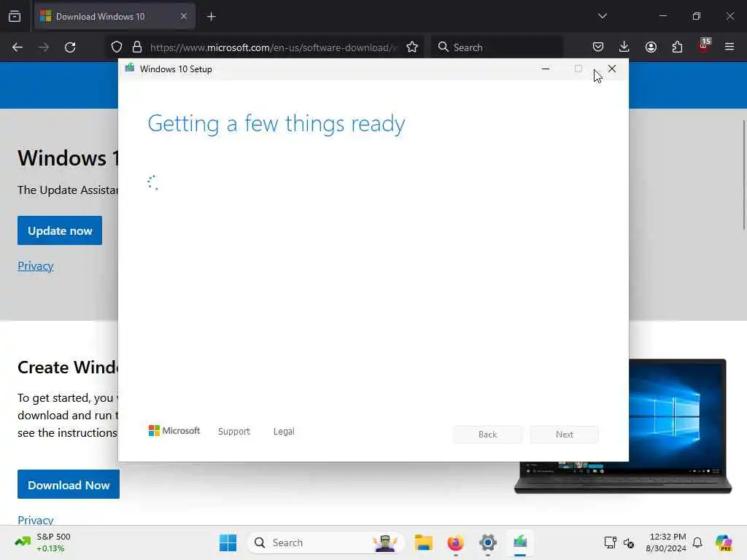Open the Privacy link under Download Now
The width and height of the screenshot is (747, 560).
pyautogui.click(x=36, y=519)
